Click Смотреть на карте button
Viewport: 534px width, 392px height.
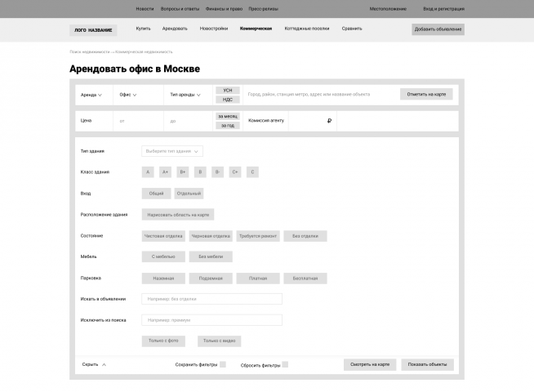370,364
